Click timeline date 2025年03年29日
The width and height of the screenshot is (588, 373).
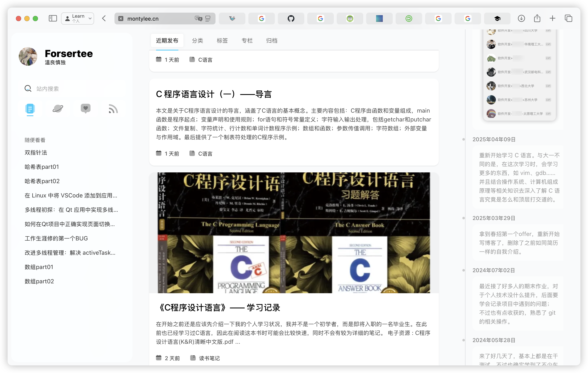pos(494,218)
